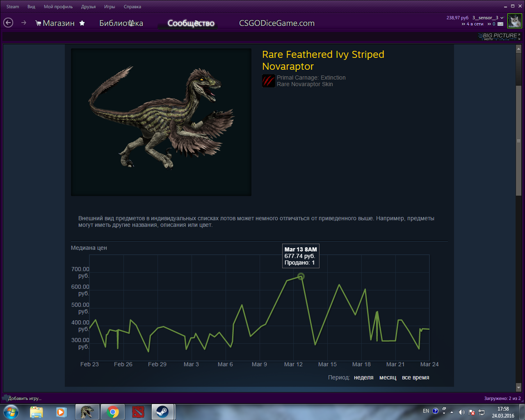Screen dimensions: 525x420
Task: Click the 700.00 руб. axis label
Action: tap(80, 272)
